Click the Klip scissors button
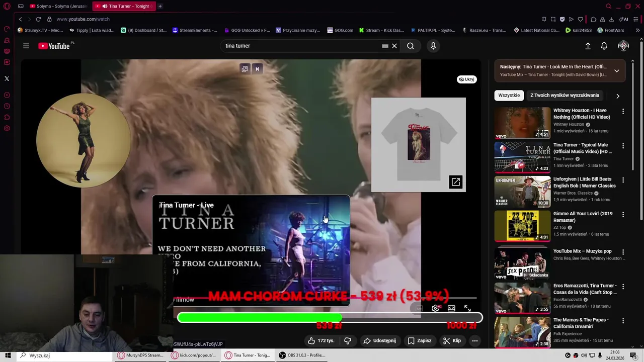The width and height of the screenshot is (644, 362). 452,340
